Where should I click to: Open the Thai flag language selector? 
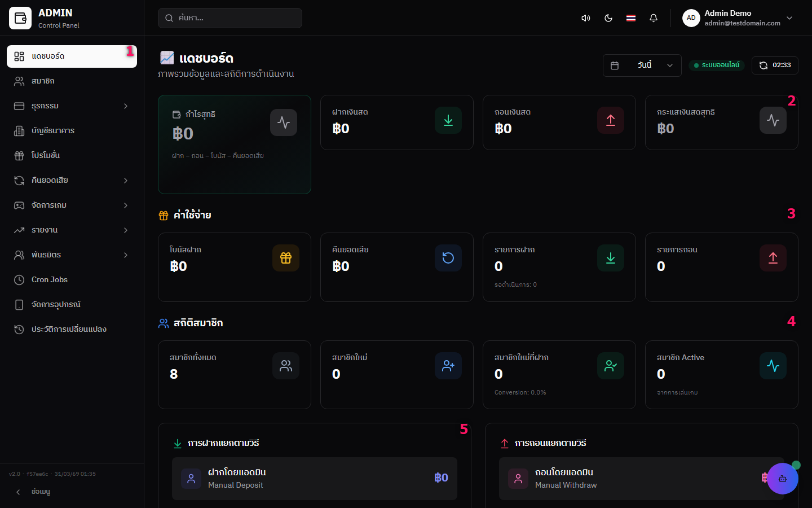[631, 18]
